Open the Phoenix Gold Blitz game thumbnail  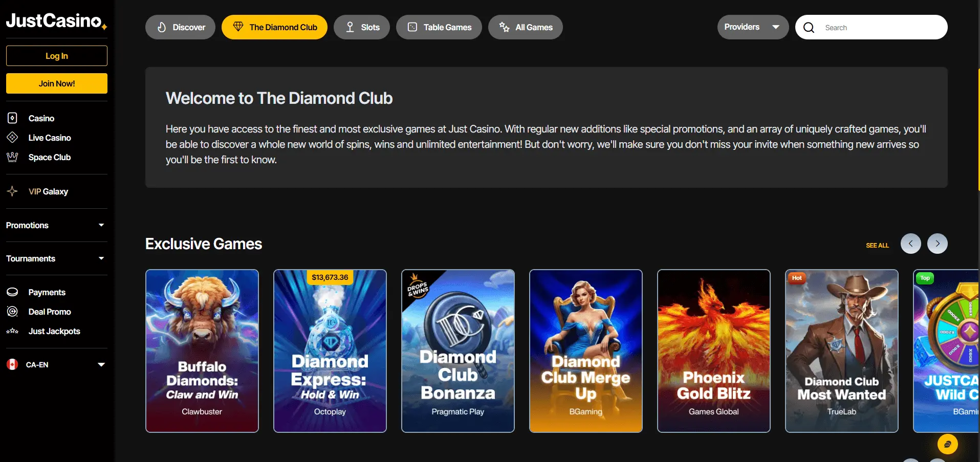click(713, 351)
